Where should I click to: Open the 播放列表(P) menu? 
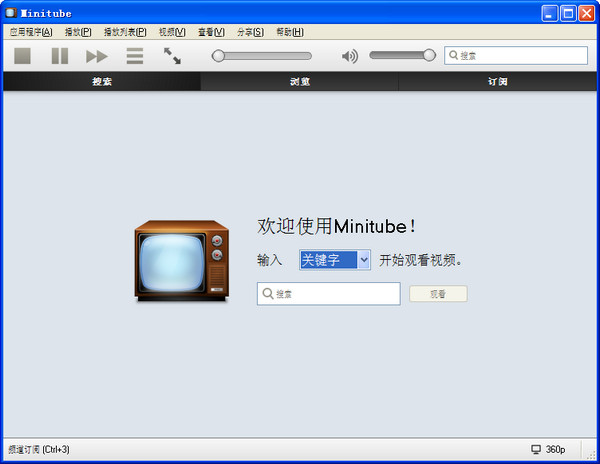(125, 32)
